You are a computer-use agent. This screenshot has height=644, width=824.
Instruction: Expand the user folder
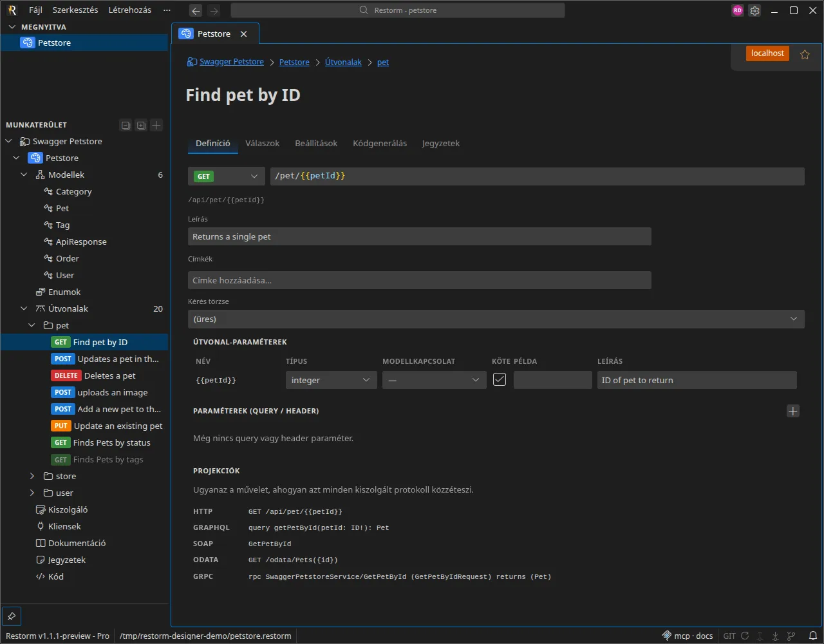tap(32, 493)
